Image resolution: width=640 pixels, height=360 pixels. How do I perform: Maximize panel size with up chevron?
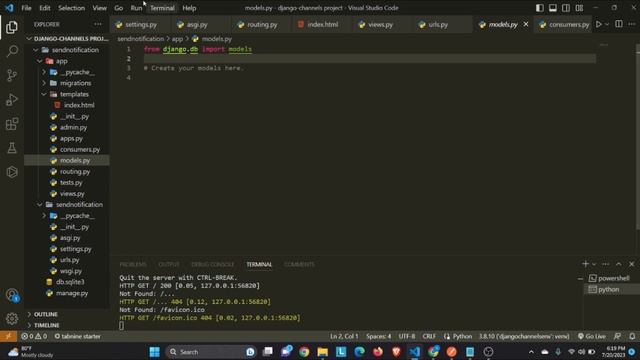(619, 264)
